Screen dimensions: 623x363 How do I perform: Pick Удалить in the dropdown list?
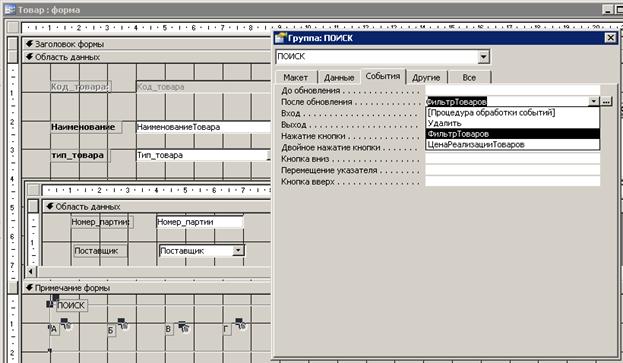[513, 123]
